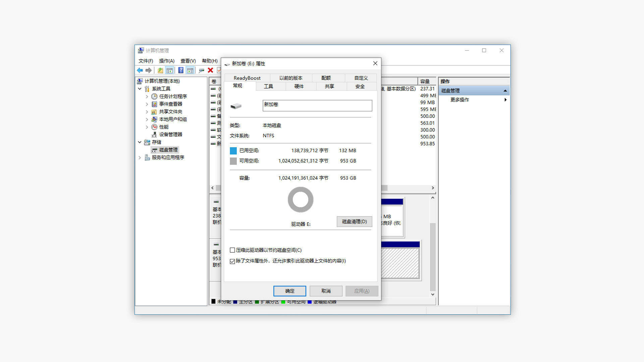Select Event Viewer (事件查看器) tree icon

pyautogui.click(x=154, y=104)
